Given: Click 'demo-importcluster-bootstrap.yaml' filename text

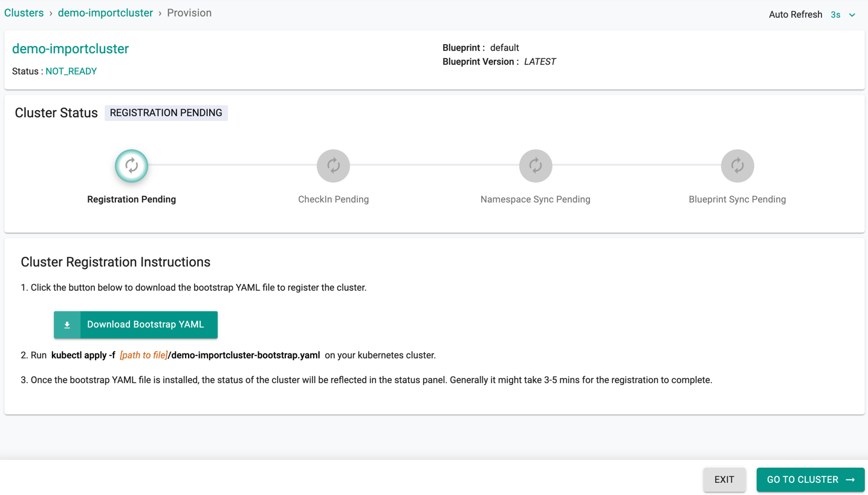Looking at the screenshot, I should [244, 355].
